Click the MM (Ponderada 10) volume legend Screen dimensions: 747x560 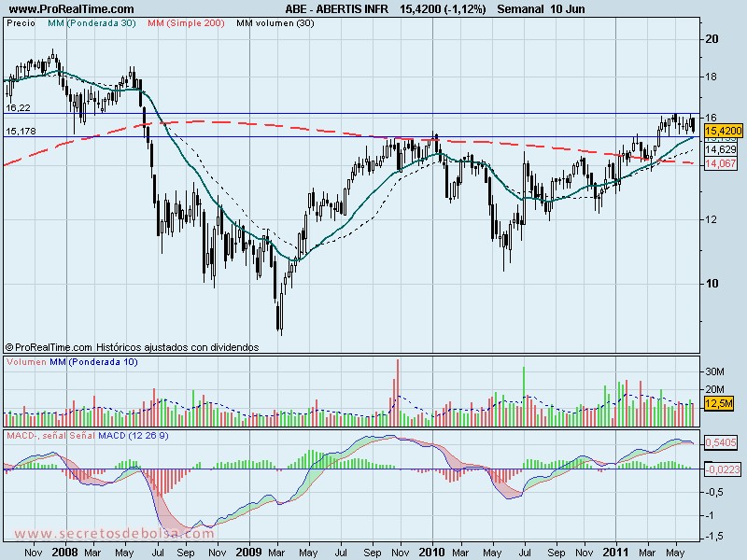point(93,362)
